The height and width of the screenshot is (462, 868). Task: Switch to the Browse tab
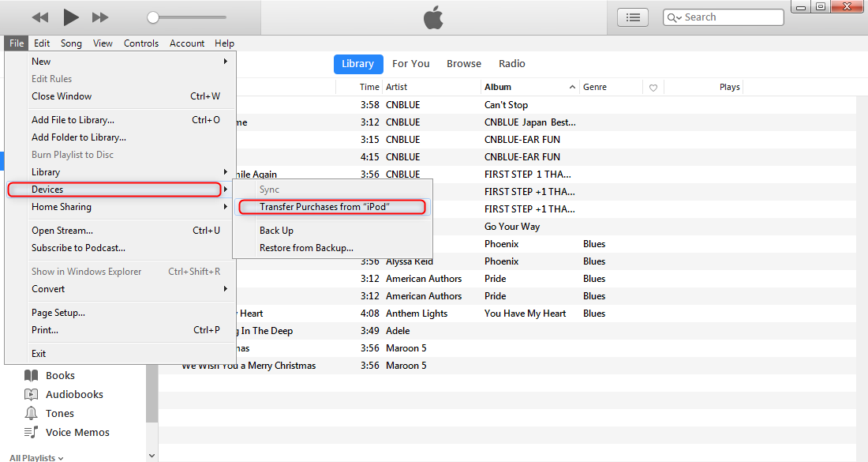[464, 64]
